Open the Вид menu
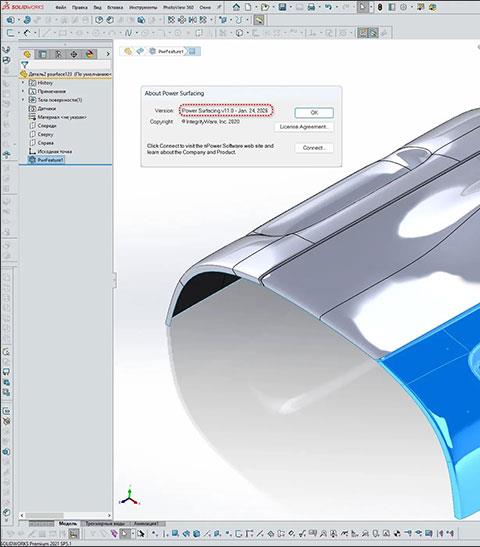 pos(97,7)
